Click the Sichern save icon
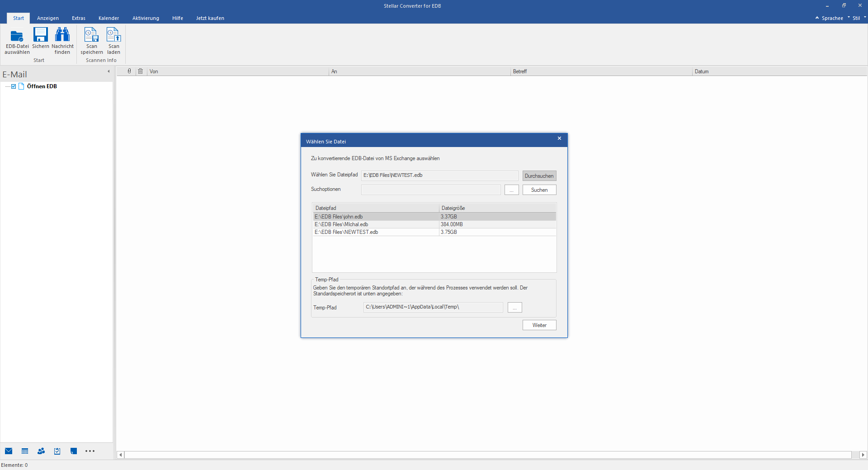This screenshot has height=470, width=868. click(x=41, y=38)
